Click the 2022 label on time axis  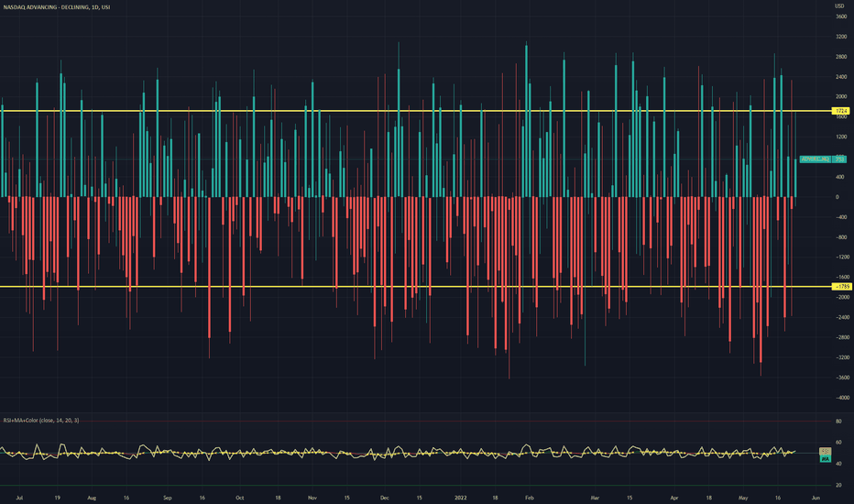pyautogui.click(x=461, y=498)
